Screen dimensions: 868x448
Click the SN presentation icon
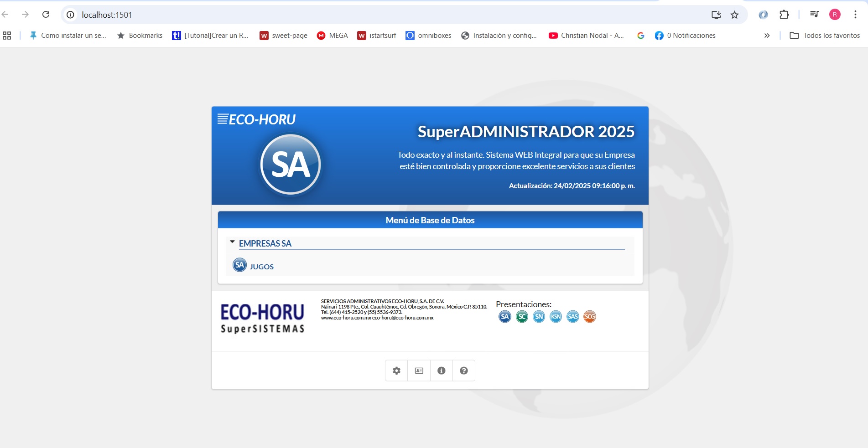538,316
